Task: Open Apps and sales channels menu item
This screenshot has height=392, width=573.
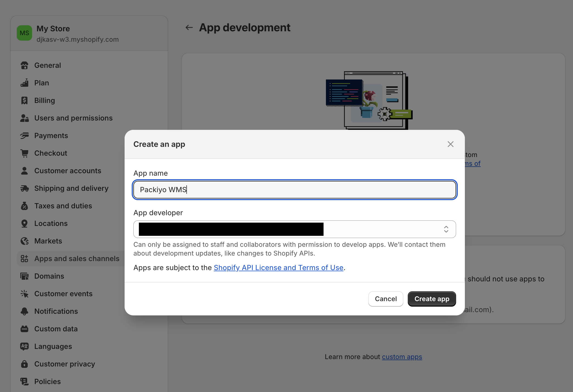Action: point(77,259)
